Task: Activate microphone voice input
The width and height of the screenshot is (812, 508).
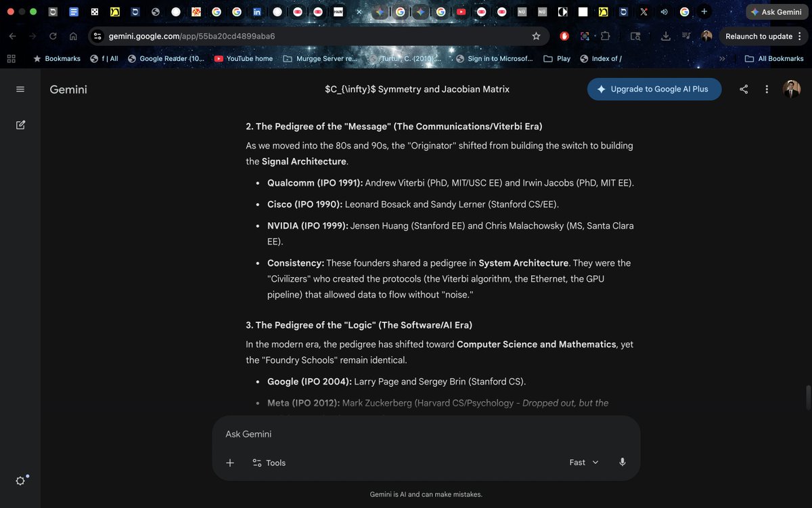Action: coord(623,462)
